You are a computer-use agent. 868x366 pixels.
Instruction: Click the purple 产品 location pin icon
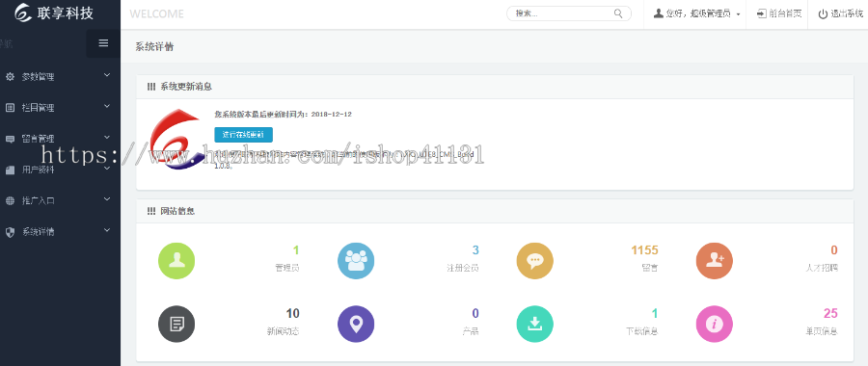pyautogui.click(x=356, y=324)
